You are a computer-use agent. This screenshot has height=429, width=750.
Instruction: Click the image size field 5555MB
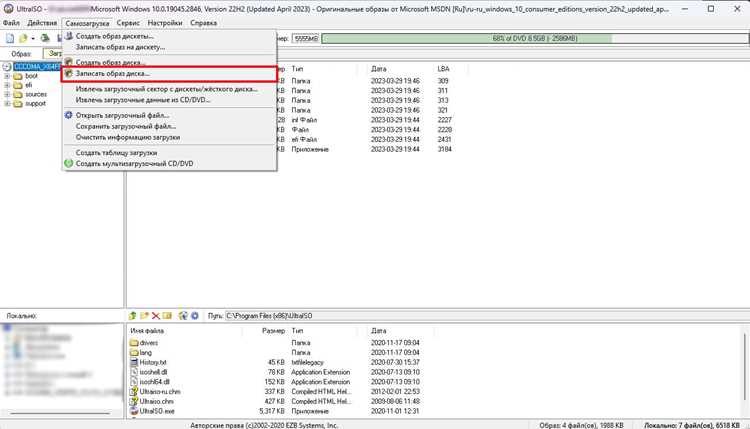(x=306, y=38)
